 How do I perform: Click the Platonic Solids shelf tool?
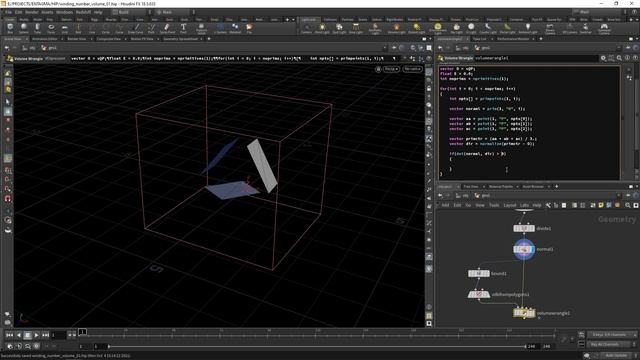[201, 29]
